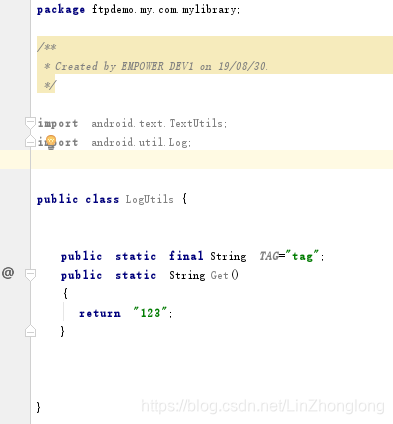Click the @ gutter icon beside Get method

pos(8,273)
